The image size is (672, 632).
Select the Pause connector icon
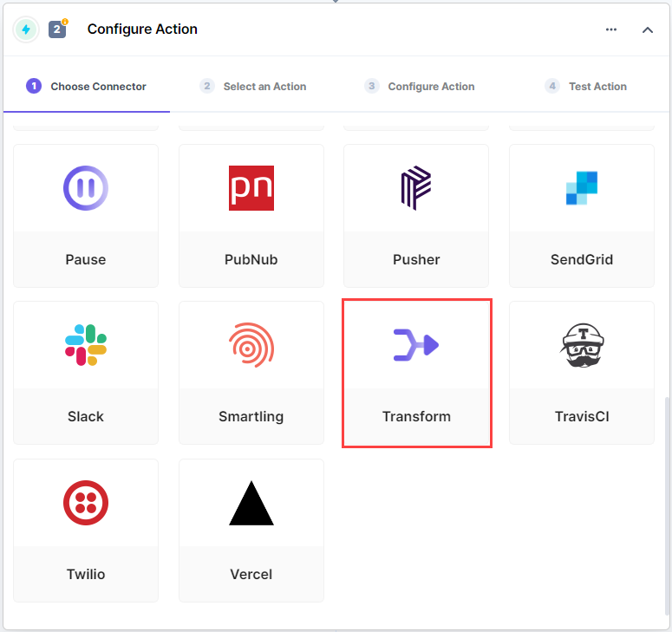pos(86,188)
